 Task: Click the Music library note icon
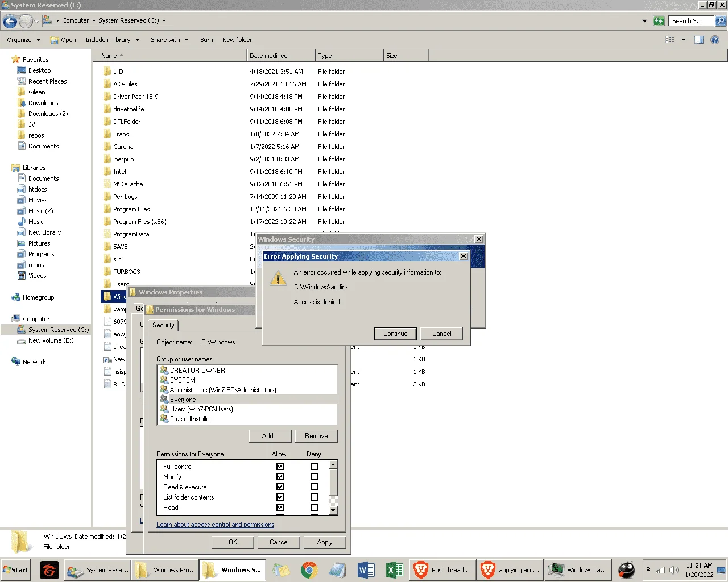[x=22, y=222]
